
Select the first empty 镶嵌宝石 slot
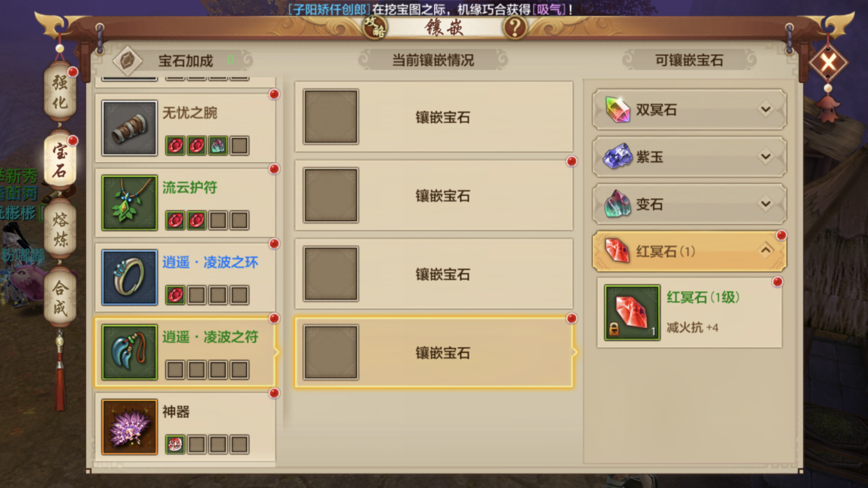click(x=331, y=117)
